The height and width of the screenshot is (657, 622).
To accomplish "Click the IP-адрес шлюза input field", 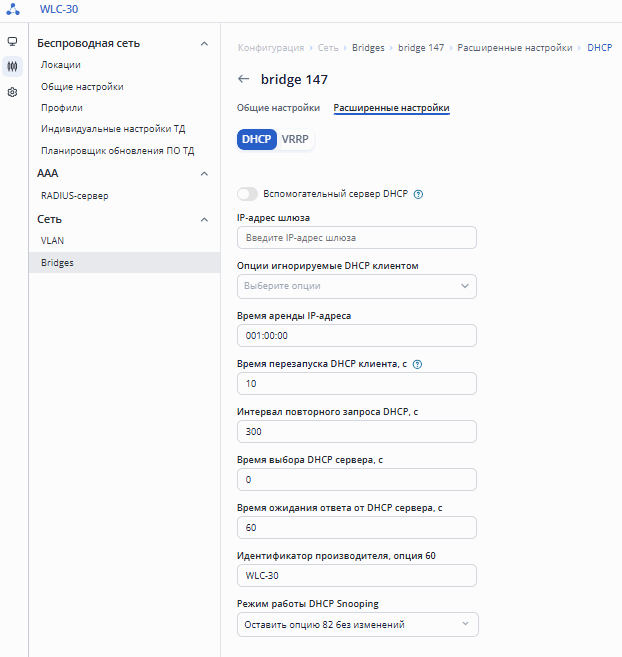I will pos(357,238).
